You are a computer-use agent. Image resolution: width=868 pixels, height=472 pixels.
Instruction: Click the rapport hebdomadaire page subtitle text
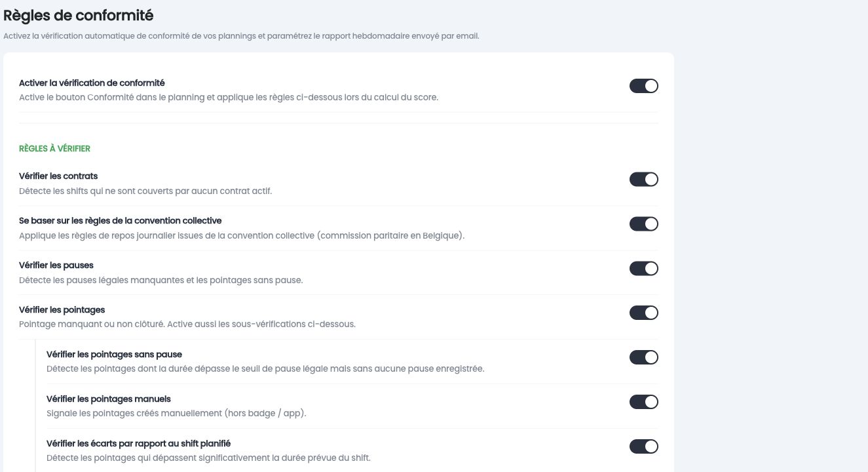click(241, 36)
